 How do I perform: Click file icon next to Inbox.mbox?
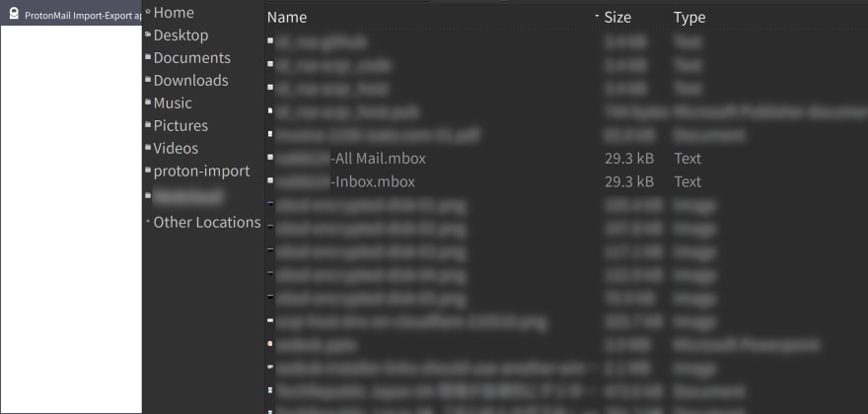(270, 180)
